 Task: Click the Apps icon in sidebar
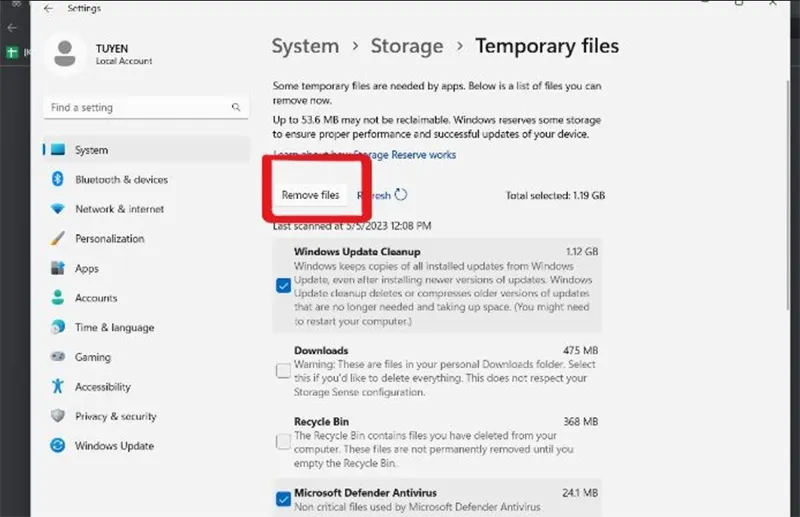(x=58, y=268)
